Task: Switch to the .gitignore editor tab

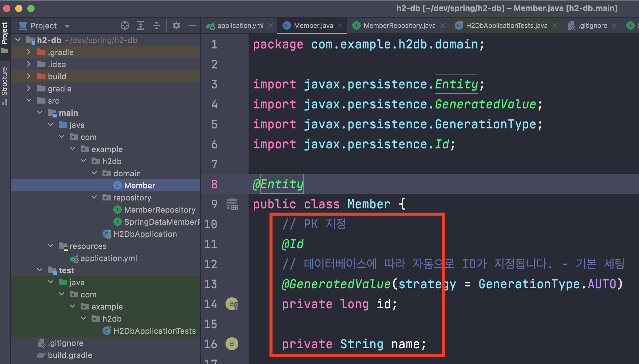Action: coord(593,26)
